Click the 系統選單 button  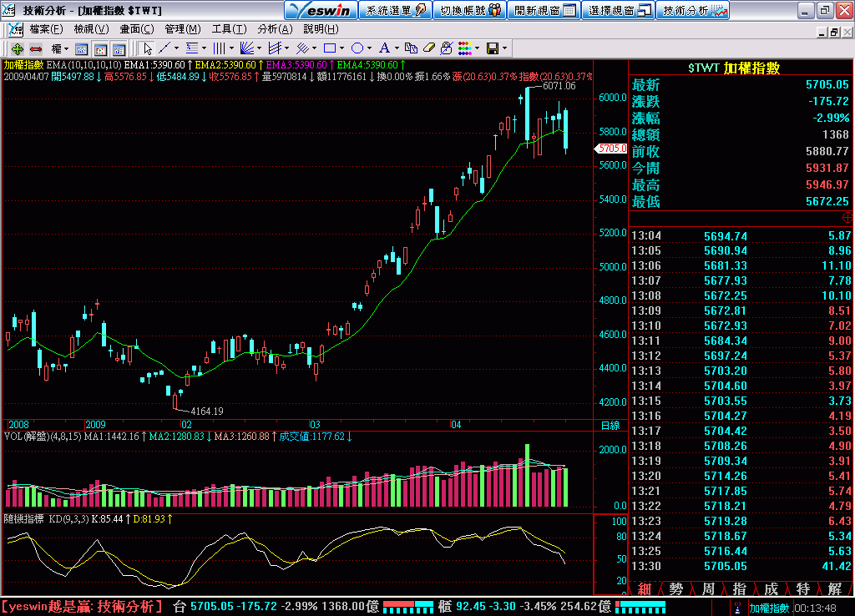pos(395,10)
